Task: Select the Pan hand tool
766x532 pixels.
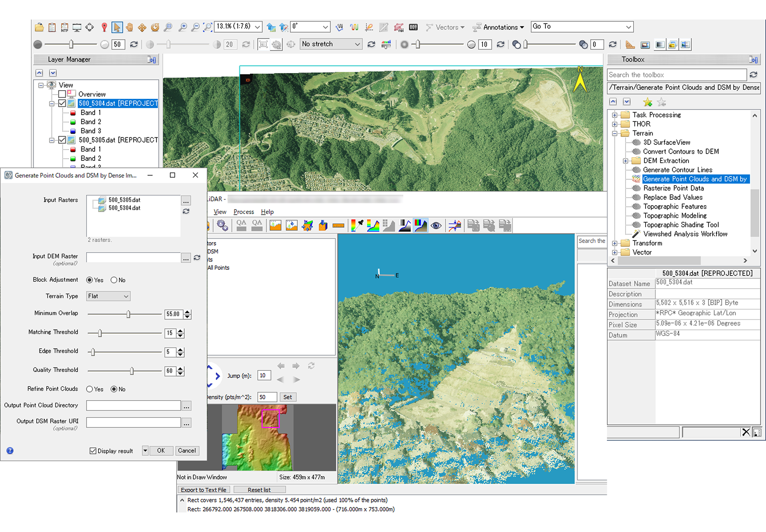Action: tap(130, 27)
